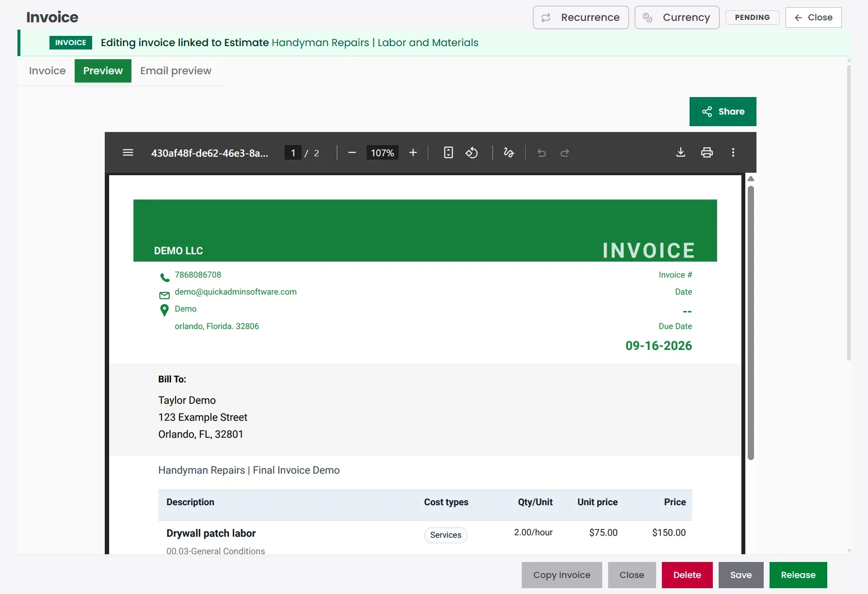This screenshot has height=594, width=868.
Task: Click the outer page scrollbar thumb
Action: click(x=849, y=213)
